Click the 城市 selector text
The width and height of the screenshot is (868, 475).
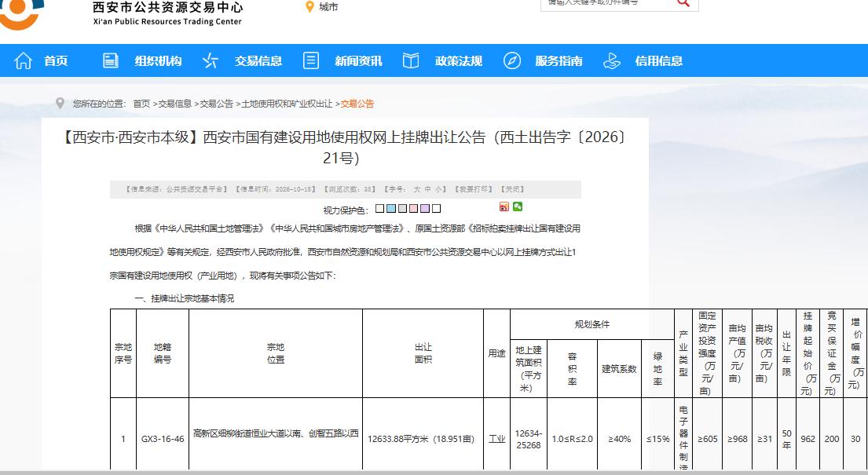pos(328,7)
